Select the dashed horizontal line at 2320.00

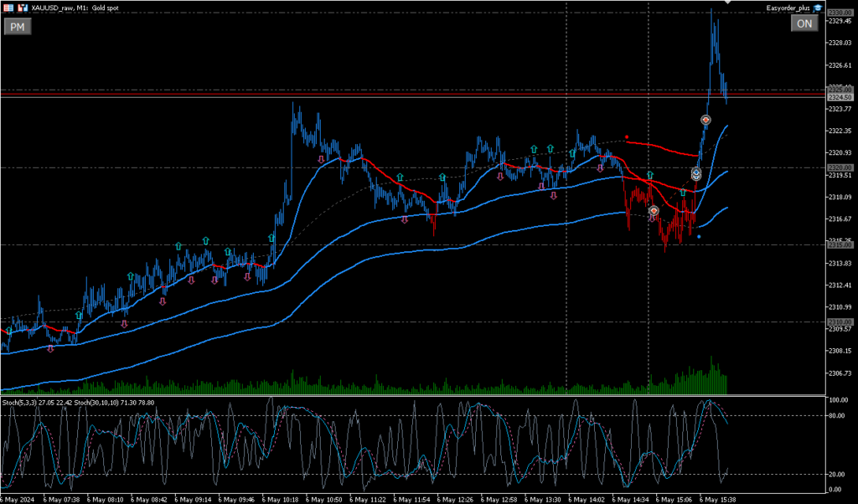[x=412, y=167]
